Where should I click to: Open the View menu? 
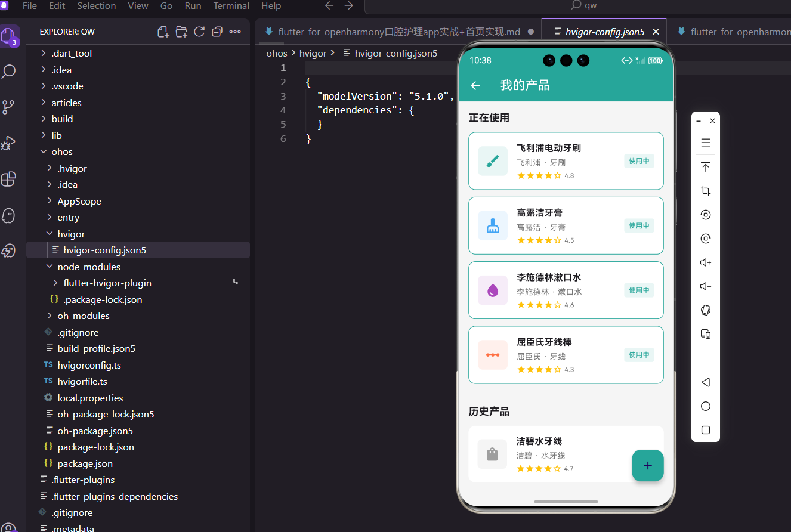click(138, 6)
